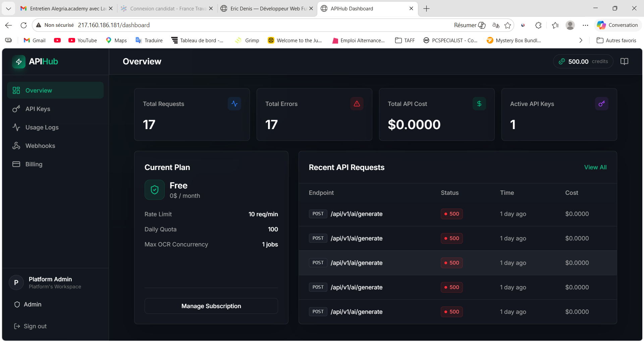This screenshot has height=342, width=644.
Task: Open the API Keys sidebar page
Action: [x=55, y=109]
